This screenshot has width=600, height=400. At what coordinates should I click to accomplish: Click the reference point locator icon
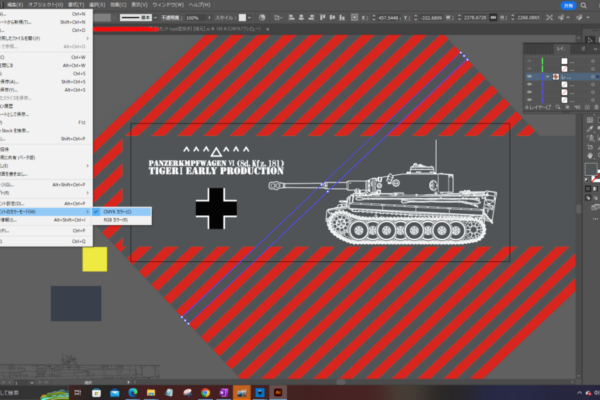[354, 18]
